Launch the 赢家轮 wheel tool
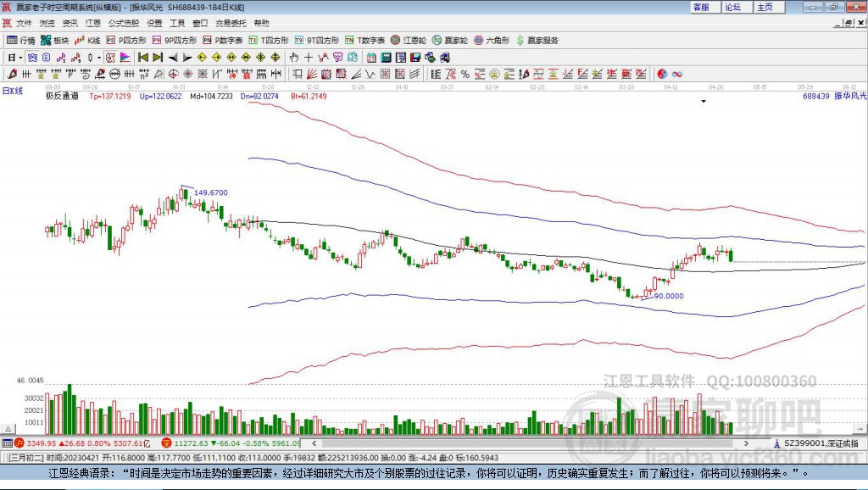 pyautogui.click(x=449, y=41)
